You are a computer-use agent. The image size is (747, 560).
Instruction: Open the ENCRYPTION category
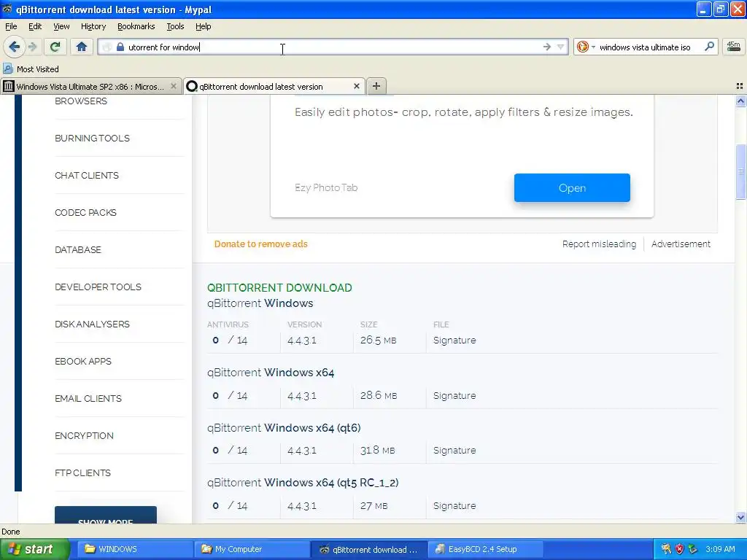pos(84,435)
